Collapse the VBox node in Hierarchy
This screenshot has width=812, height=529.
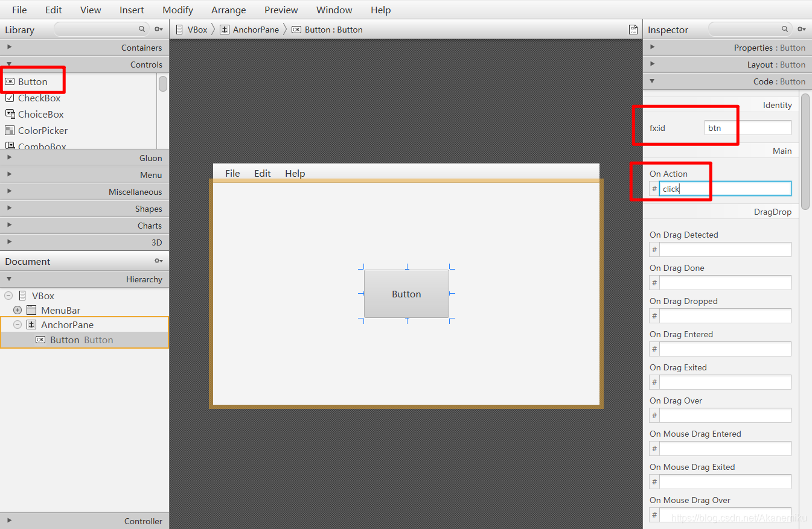click(x=8, y=296)
